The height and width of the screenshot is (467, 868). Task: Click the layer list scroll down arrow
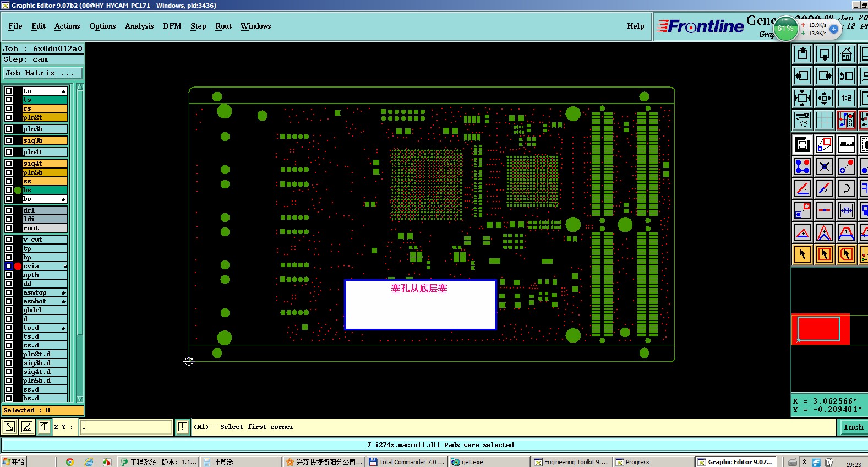(x=80, y=399)
